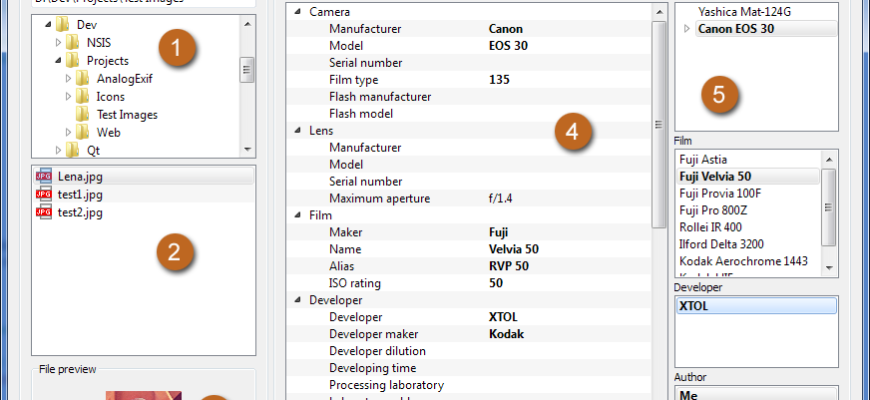870x400 pixels.
Task: Choose Ilford Delta 3200 film
Action: (x=721, y=244)
